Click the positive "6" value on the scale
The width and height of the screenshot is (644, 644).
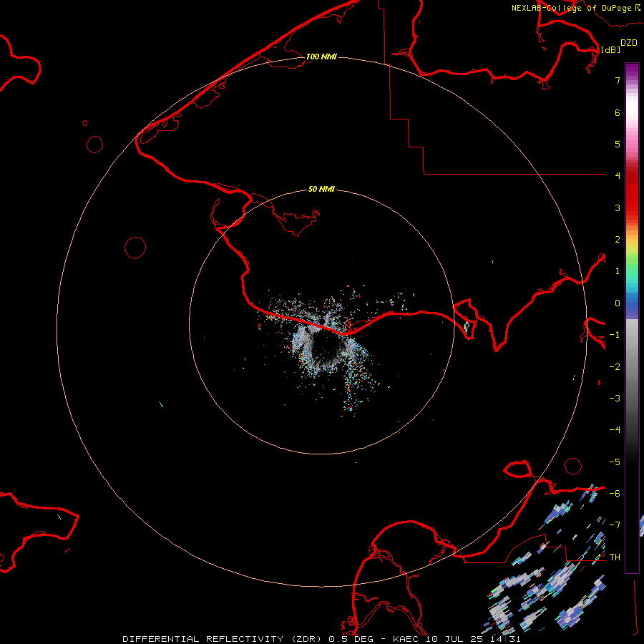coord(618,112)
